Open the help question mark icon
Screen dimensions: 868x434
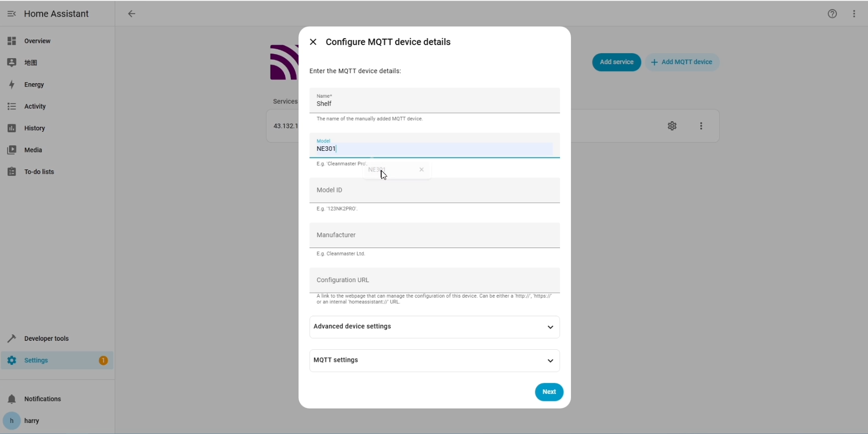[832, 14]
